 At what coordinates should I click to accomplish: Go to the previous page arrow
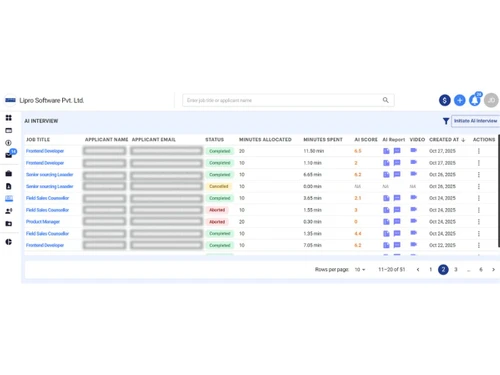tap(418, 269)
